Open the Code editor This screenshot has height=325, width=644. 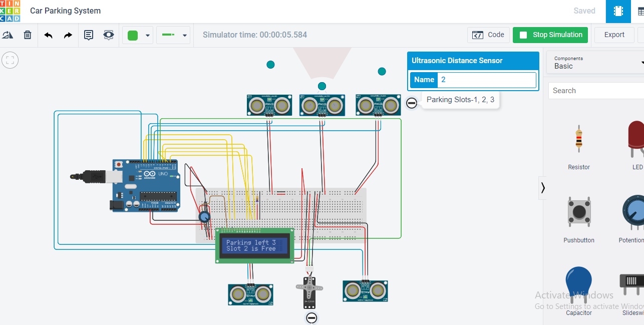tap(489, 35)
